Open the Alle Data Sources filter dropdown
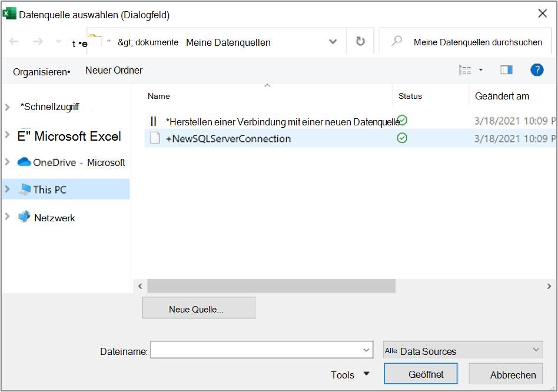The width and height of the screenshot is (558, 392). click(463, 350)
